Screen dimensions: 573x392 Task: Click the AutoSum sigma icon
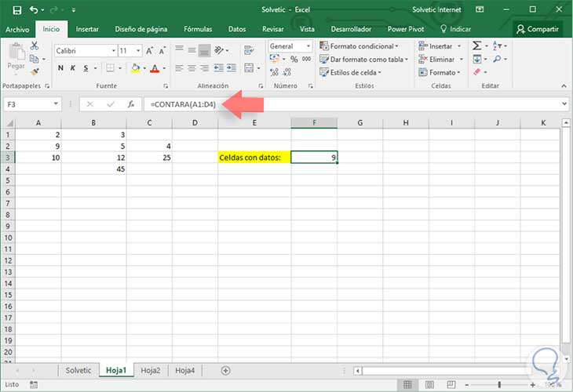coord(476,45)
